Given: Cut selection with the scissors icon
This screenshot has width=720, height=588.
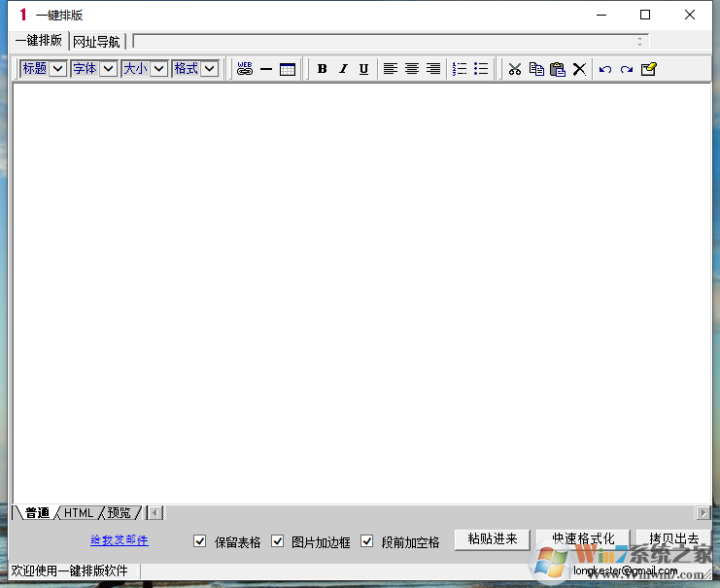Looking at the screenshot, I should [515, 69].
